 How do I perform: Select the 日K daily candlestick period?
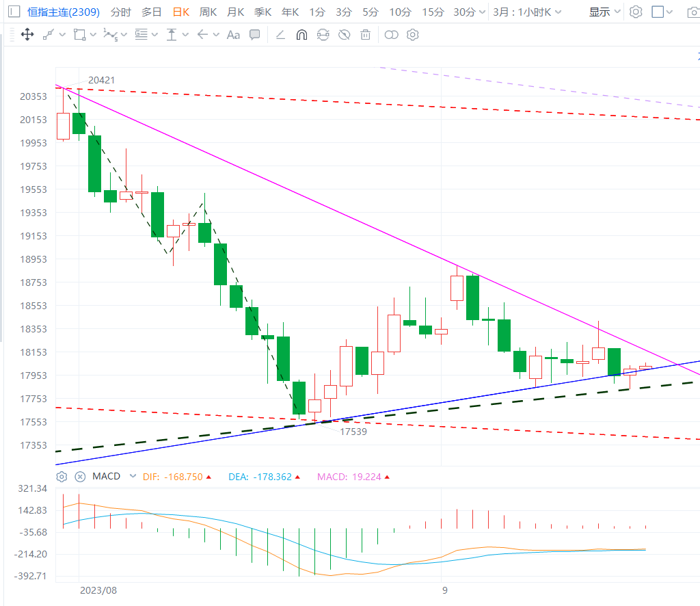pos(180,12)
